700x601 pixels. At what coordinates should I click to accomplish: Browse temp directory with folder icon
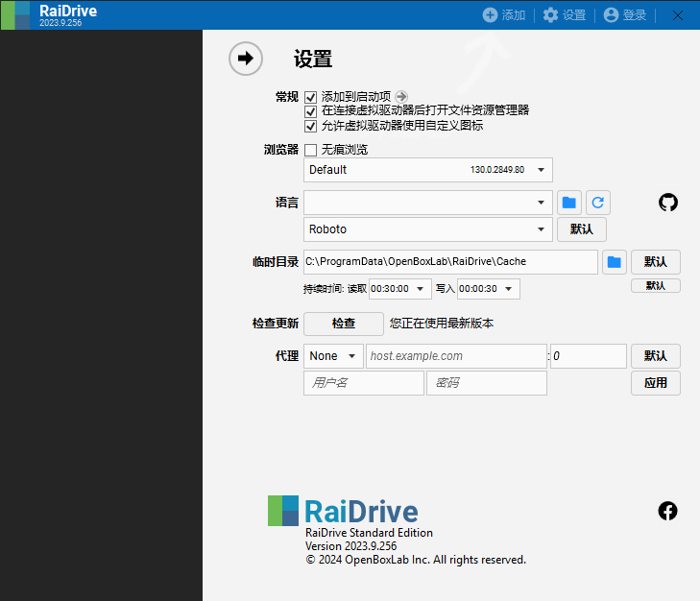(615, 262)
